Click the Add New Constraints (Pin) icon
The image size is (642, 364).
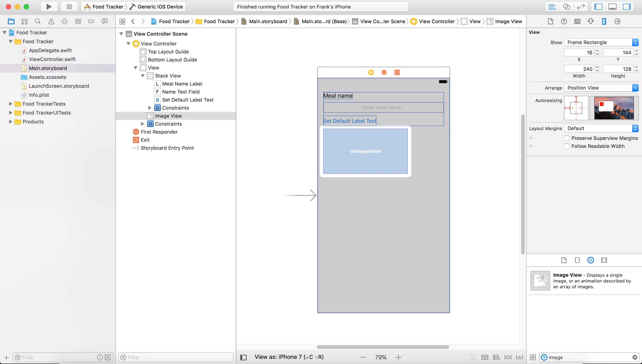508,357
